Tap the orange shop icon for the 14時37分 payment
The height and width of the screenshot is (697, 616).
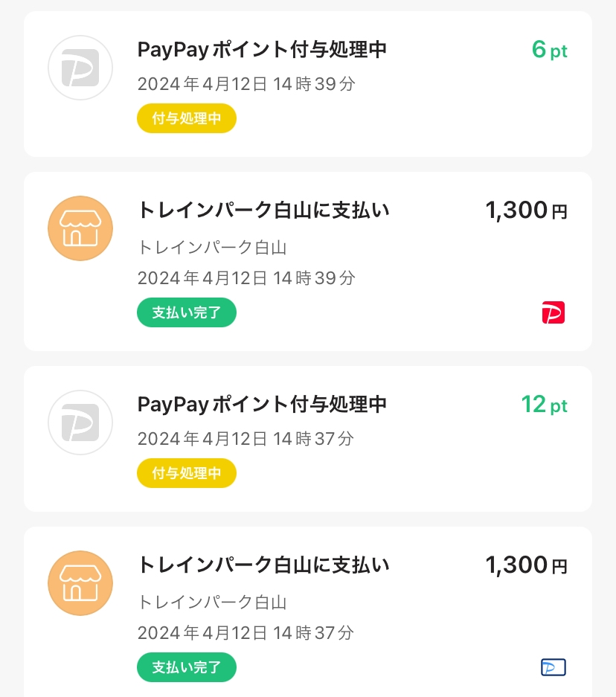click(80, 583)
